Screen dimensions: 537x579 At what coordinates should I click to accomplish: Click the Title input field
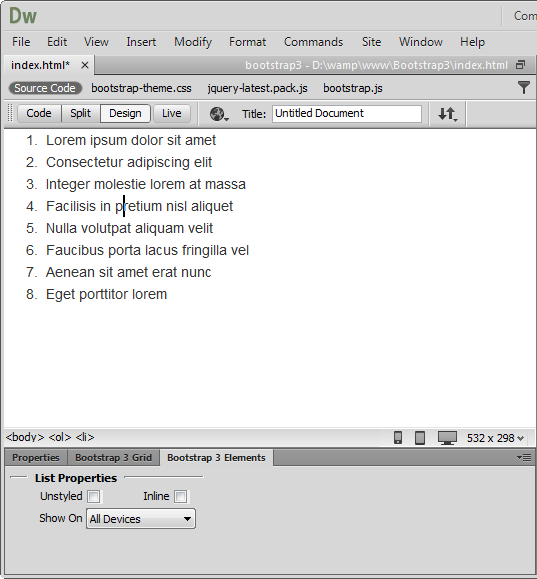(x=347, y=114)
